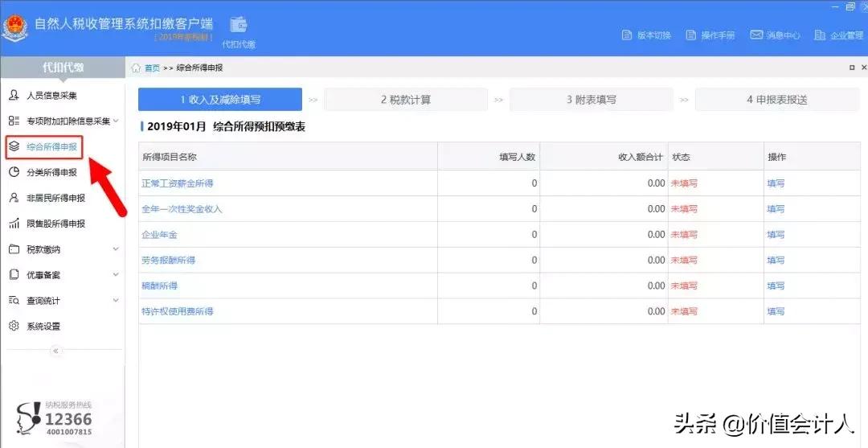Open 全年一次性奖金收入 item link
The image size is (868, 448).
tap(182, 209)
